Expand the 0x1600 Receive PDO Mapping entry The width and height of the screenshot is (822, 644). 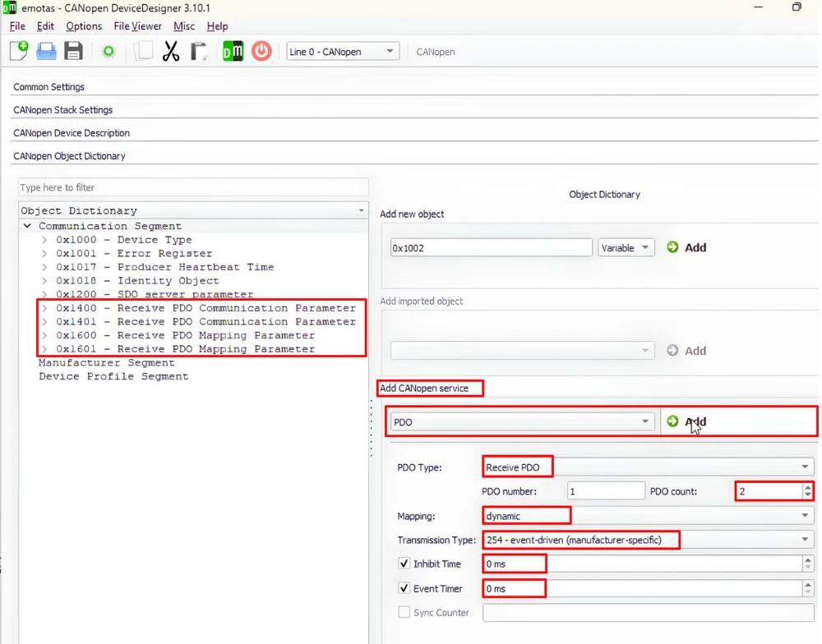tap(44, 335)
